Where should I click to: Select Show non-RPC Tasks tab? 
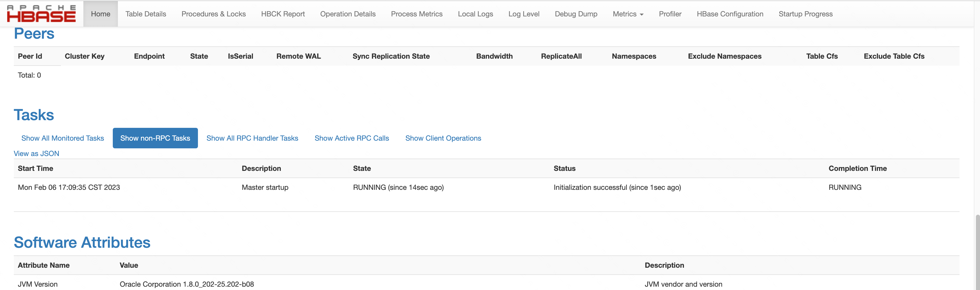coord(155,138)
